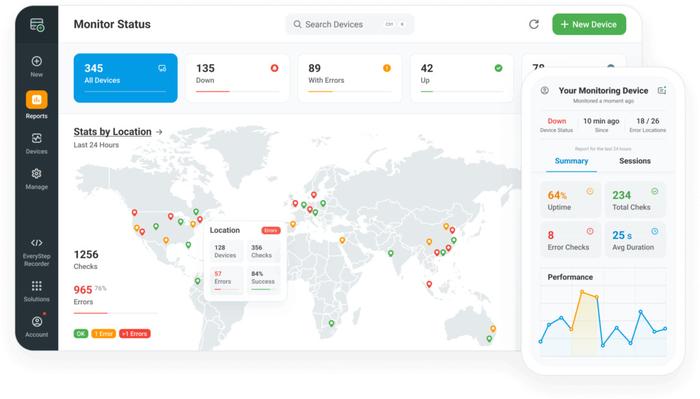Image resolution: width=700 pixels, height=399 pixels.
Task: Expand the 234 Total Checks card
Action: tap(635, 200)
